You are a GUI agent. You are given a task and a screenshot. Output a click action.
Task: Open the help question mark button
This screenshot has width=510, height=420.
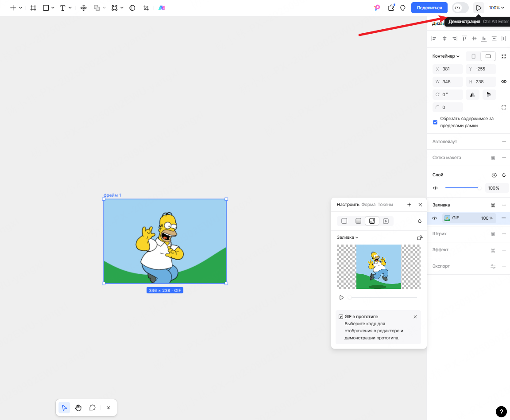tap(501, 411)
